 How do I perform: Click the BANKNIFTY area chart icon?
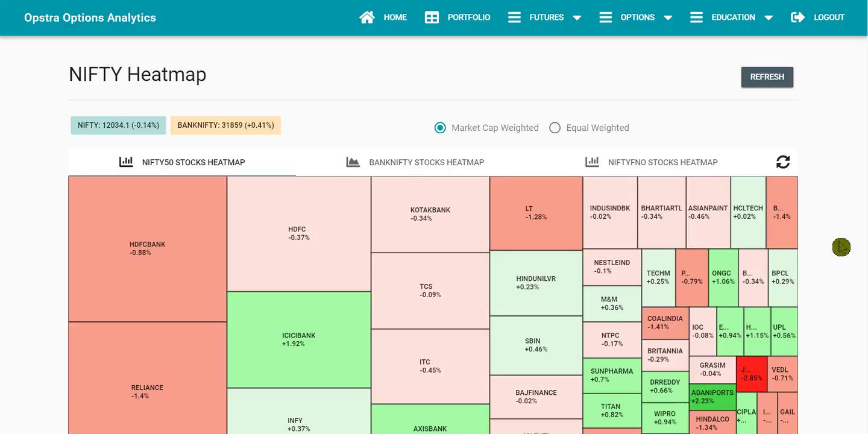(x=353, y=162)
